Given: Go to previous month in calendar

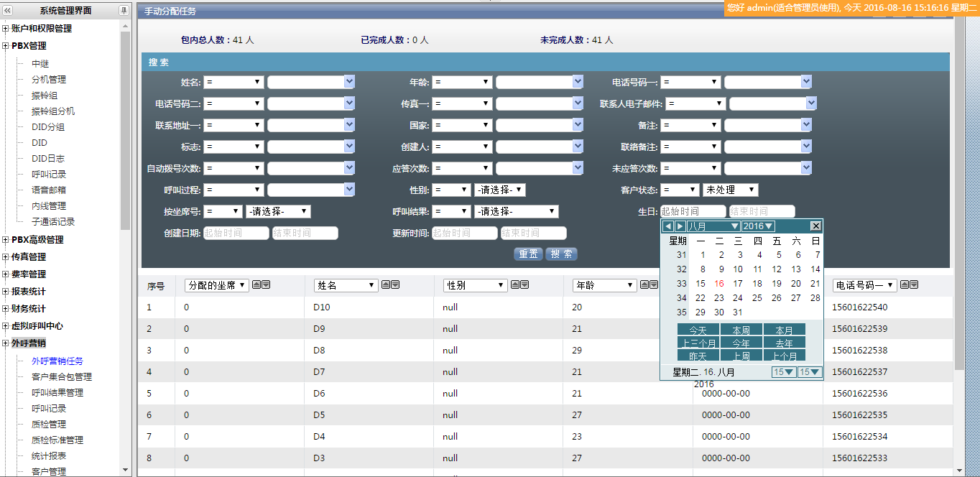Looking at the screenshot, I should pyautogui.click(x=668, y=226).
